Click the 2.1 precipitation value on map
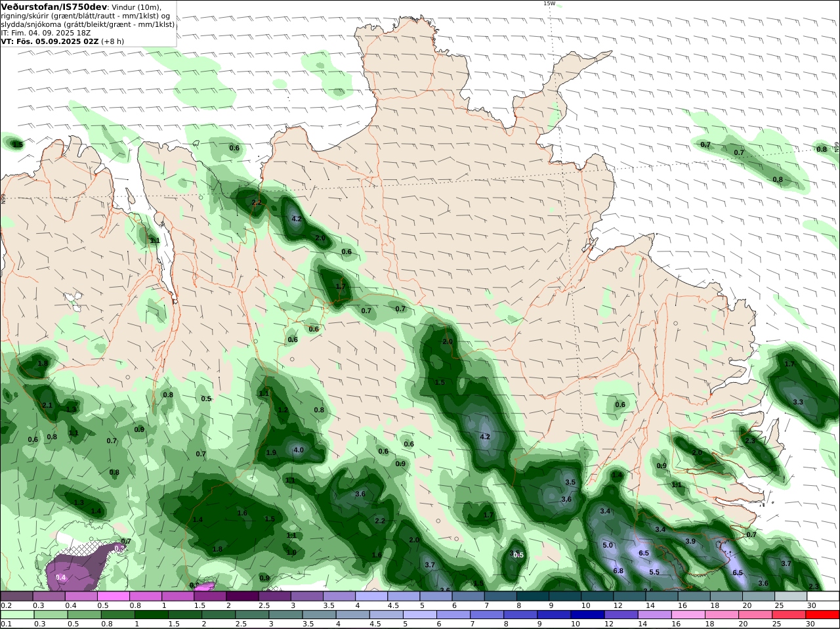The height and width of the screenshot is (629, 840). [x=47, y=406]
